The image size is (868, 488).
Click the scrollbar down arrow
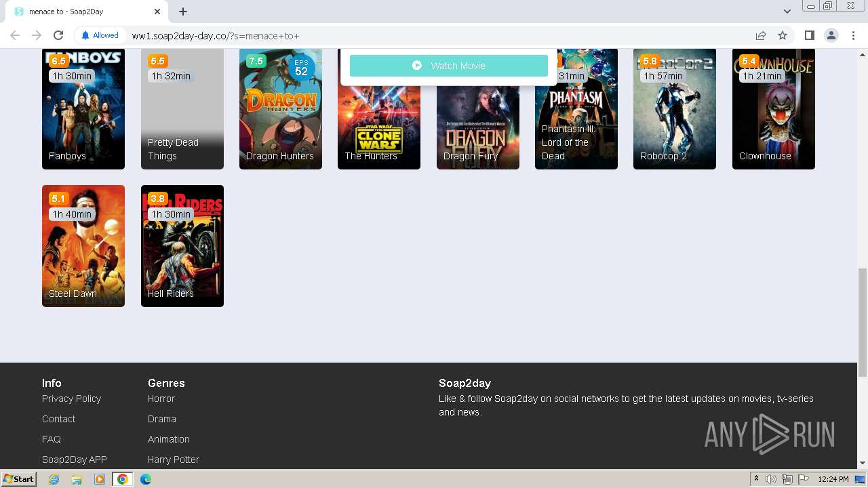click(863, 464)
